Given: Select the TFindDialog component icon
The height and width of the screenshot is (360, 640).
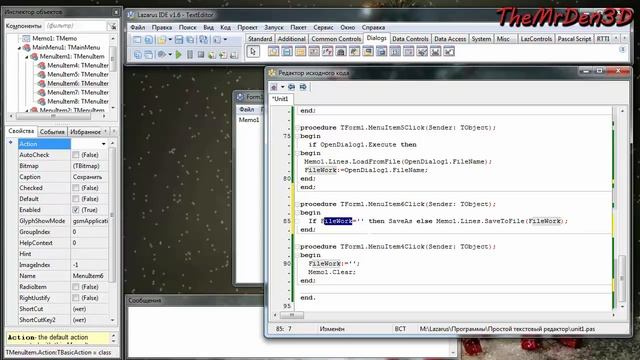Looking at the screenshot, I should point(340,51).
